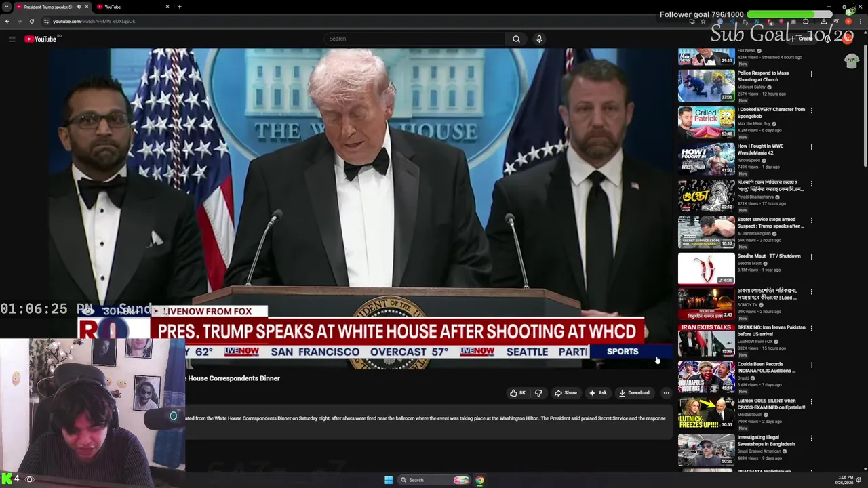
Task: Open the YouTube hamburger guide menu
Action: [12, 39]
